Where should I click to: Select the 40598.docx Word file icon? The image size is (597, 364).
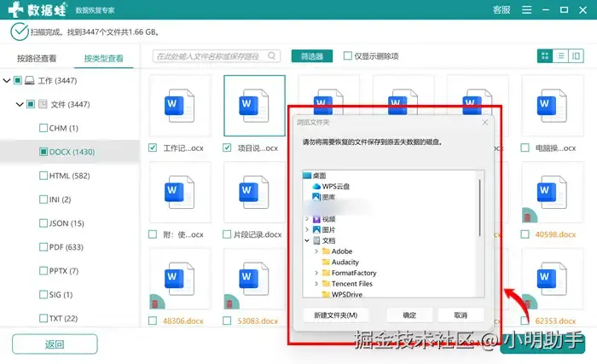[x=552, y=192]
